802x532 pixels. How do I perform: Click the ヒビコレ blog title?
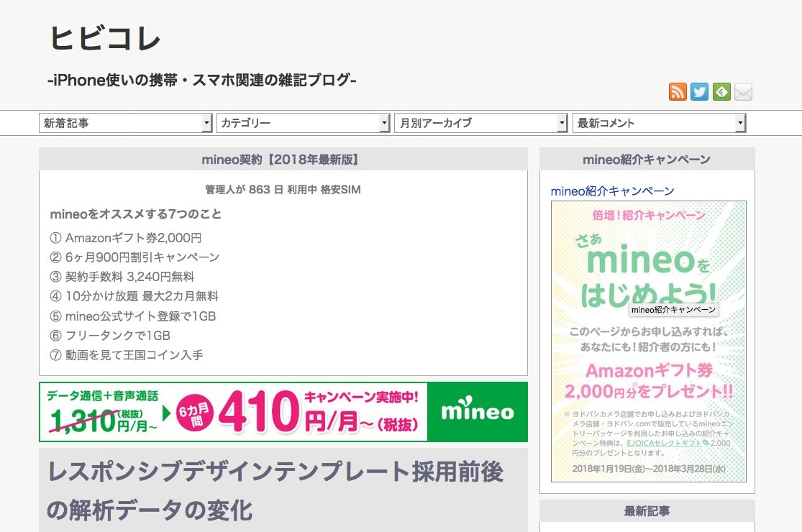pyautogui.click(x=105, y=39)
